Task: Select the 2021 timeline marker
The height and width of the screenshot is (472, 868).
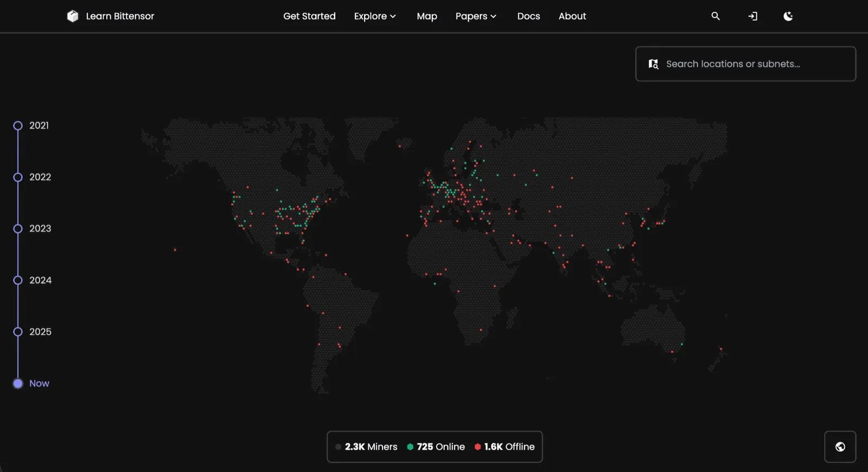Action: pyautogui.click(x=18, y=126)
